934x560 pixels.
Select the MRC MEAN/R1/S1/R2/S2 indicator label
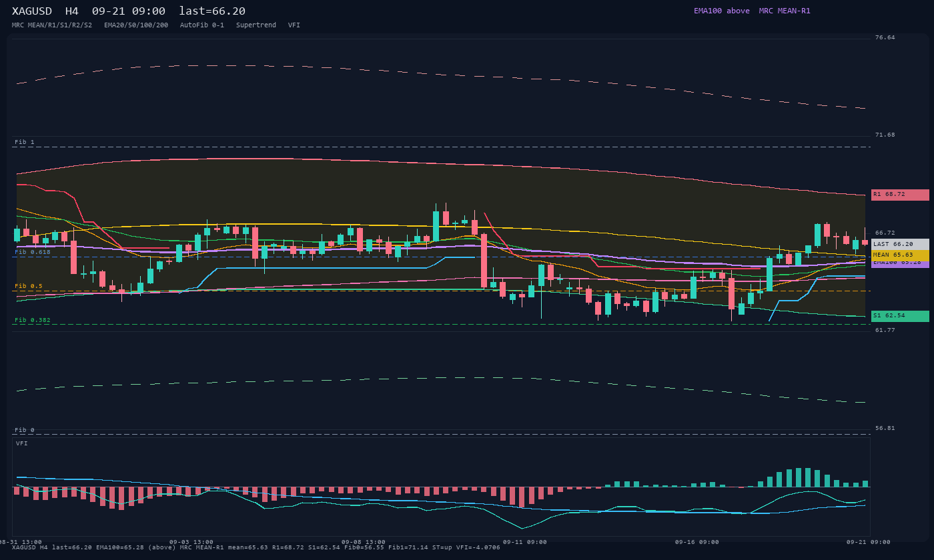[x=52, y=25]
